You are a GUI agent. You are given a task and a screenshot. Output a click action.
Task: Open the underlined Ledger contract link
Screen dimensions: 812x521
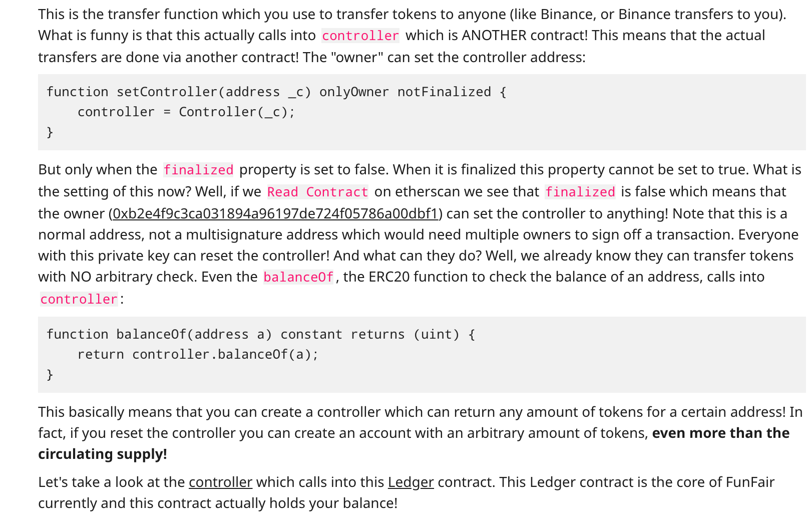[x=411, y=482]
